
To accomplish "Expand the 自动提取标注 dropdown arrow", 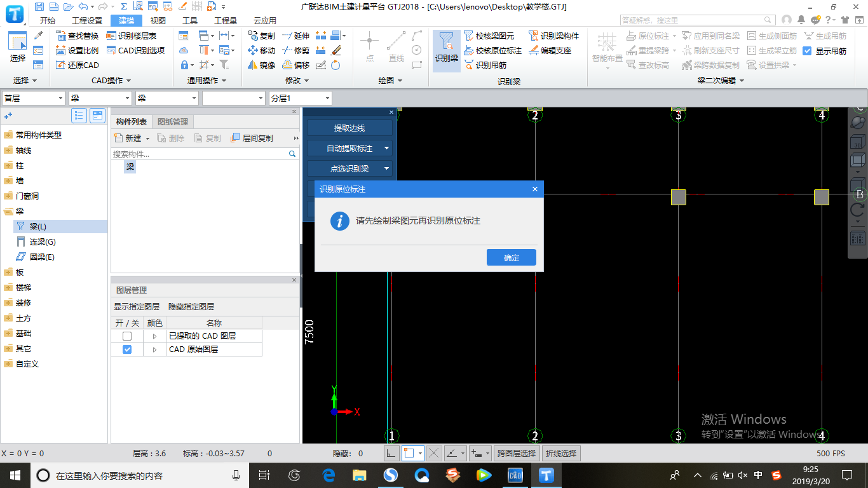I will (x=386, y=148).
